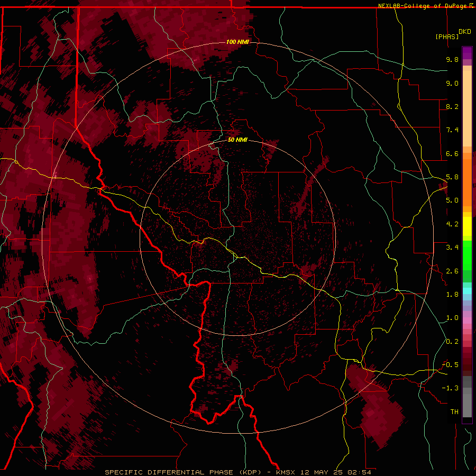Click the 50 NMI range ring label
The width and height of the screenshot is (476, 476).
[237, 140]
